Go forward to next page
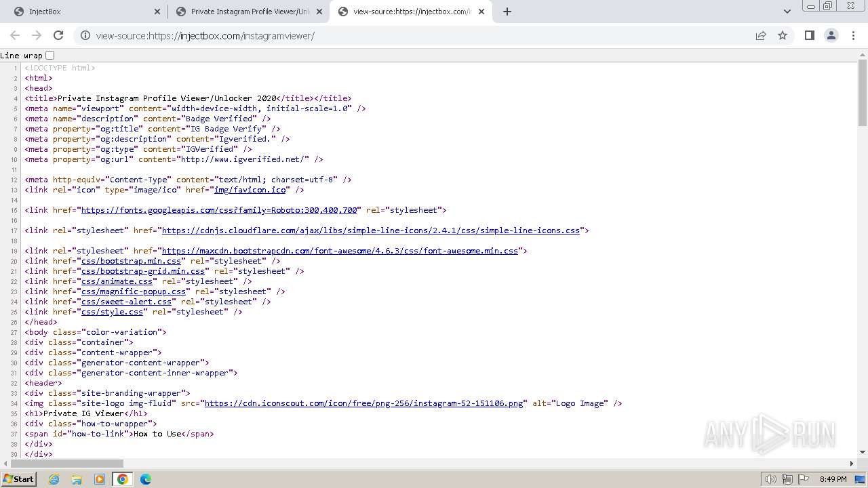 click(x=37, y=35)
